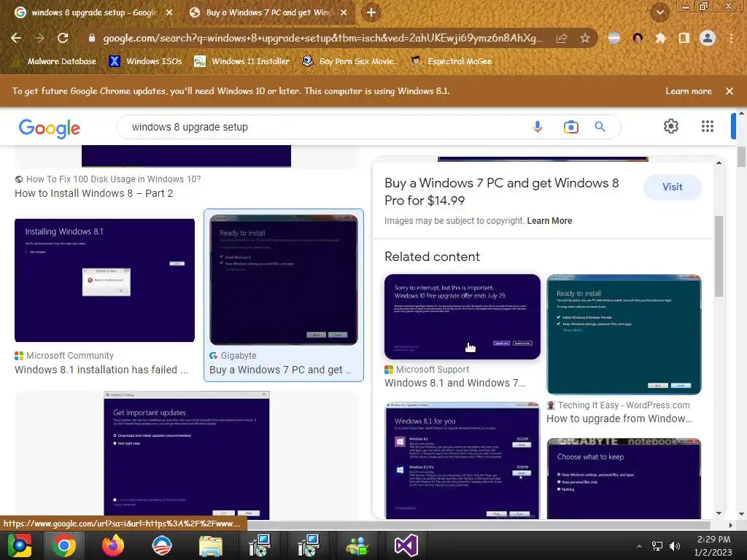Open the extensions puzzle icon
Viewport: 747px width, 560px height.
tap(660, 38)
